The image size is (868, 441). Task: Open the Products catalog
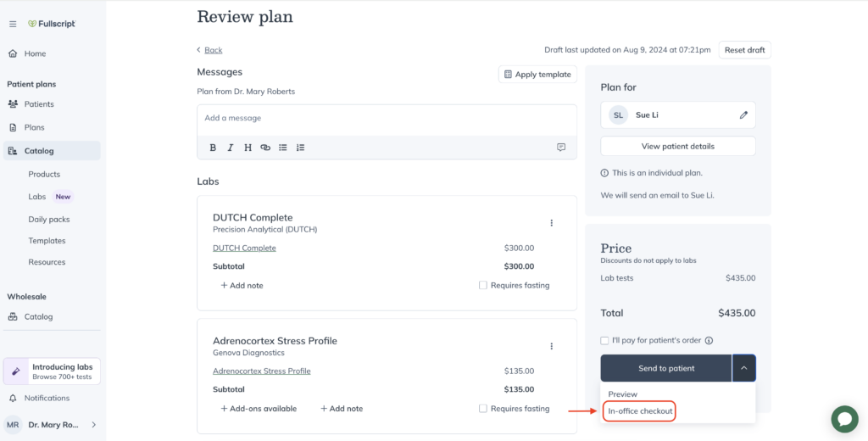pos(44,174)
